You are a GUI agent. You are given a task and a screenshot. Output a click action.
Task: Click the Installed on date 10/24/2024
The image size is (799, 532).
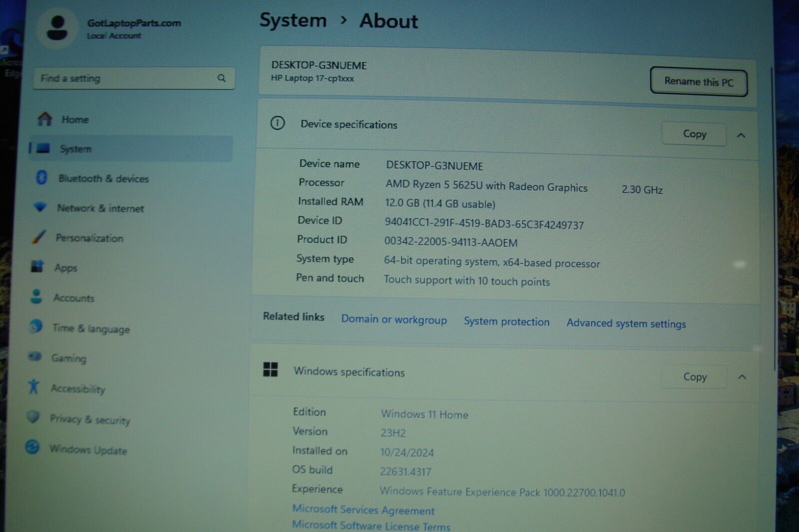[407, 453]
